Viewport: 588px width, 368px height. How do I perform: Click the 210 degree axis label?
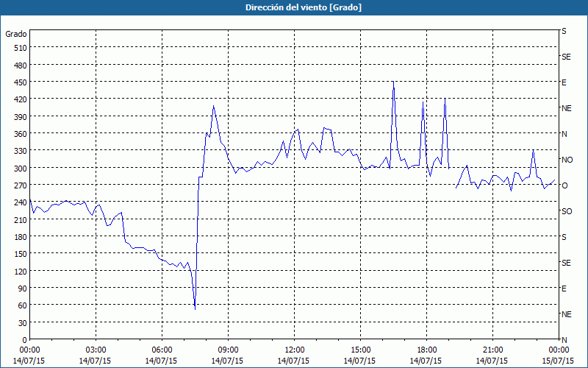tap(21, 220)
